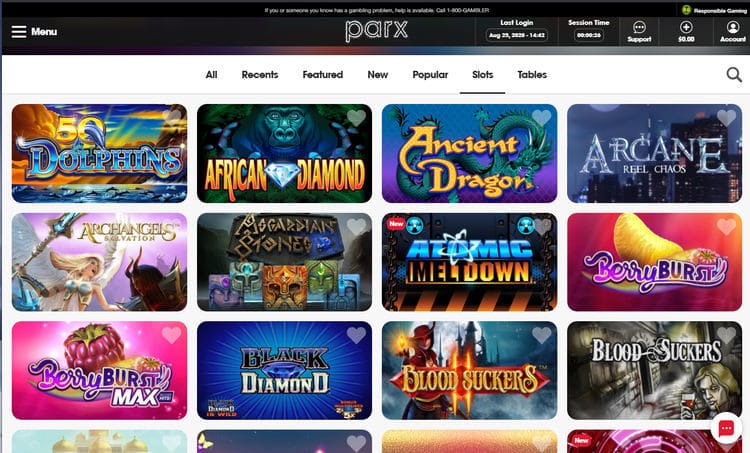Select the Popular category tab
The image size is (750, 453).
430,75
